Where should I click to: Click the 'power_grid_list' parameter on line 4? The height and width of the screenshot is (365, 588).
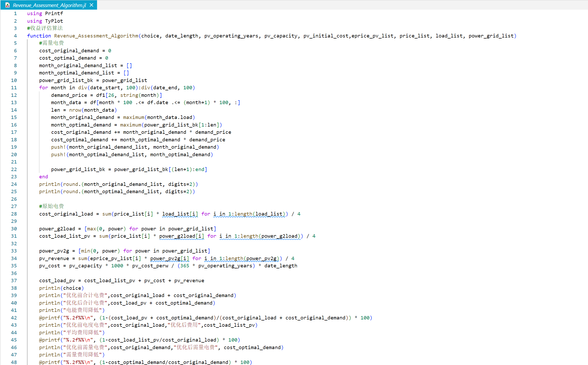click(x=491, y=36)
